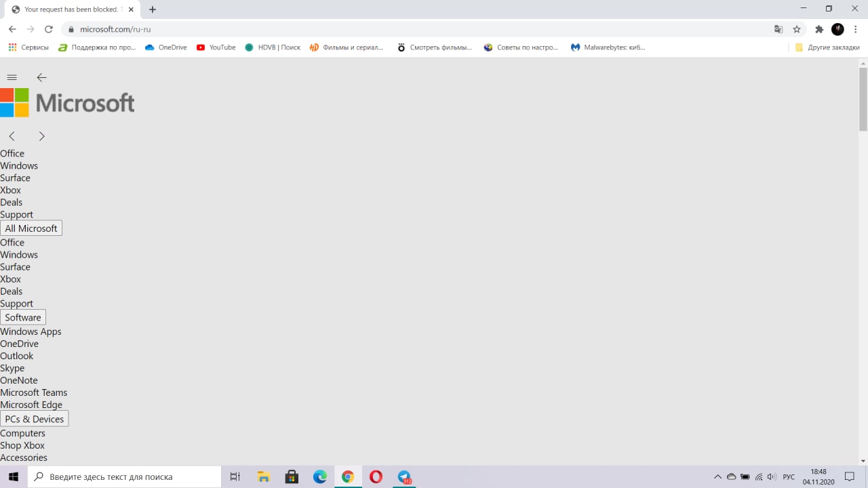
Task: Open the Советы по настро... bookmark
Action: click(521, 47)
